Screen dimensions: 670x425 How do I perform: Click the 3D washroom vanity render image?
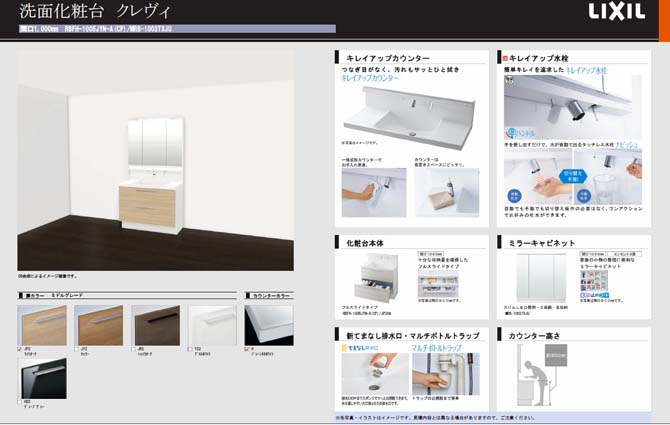[156, 160]
